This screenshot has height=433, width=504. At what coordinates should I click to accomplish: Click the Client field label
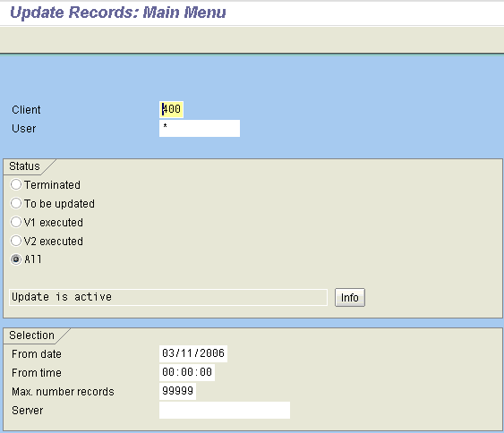pyautogui.click(x=26, y=110)
